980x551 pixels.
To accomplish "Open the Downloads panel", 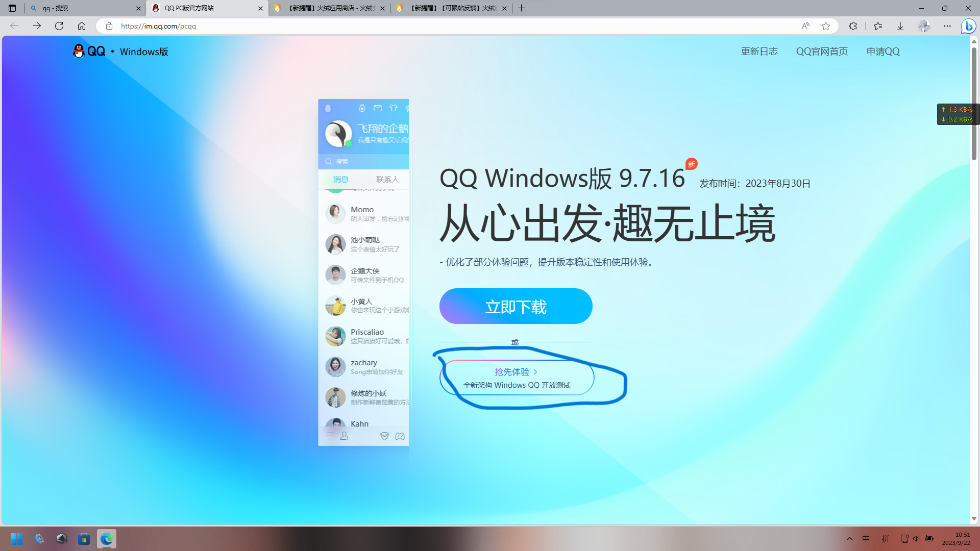I will [900, 26].
